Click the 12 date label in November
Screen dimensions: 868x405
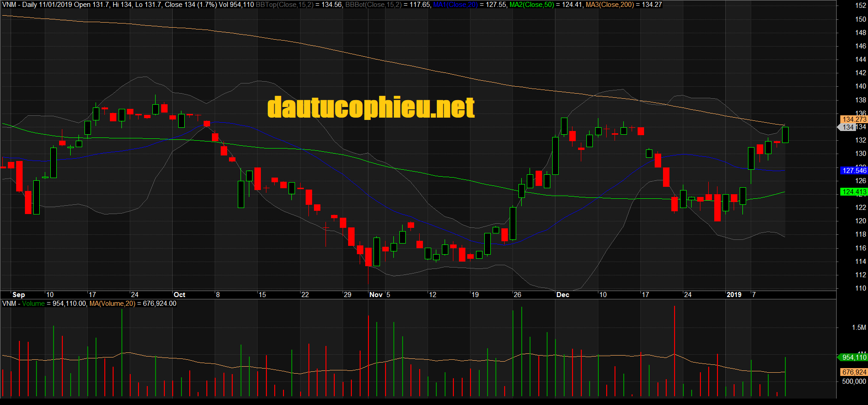coord(433,295)
